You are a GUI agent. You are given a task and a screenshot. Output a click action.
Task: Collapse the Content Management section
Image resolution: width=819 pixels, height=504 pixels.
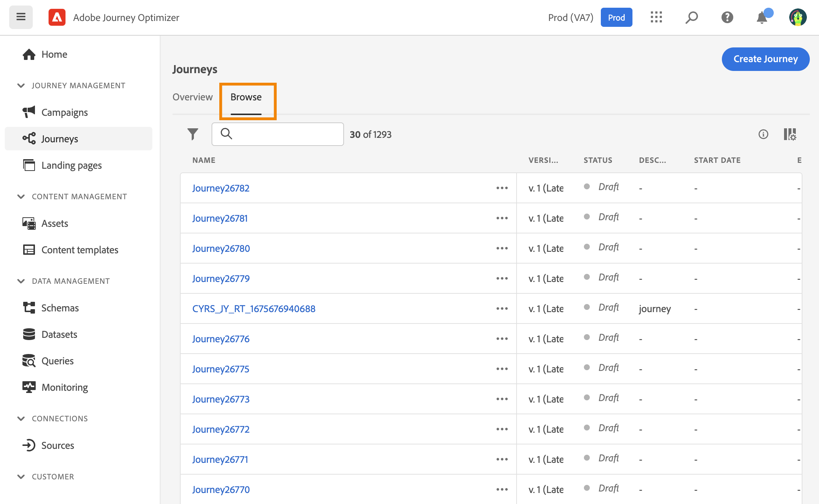coord(21,197)
